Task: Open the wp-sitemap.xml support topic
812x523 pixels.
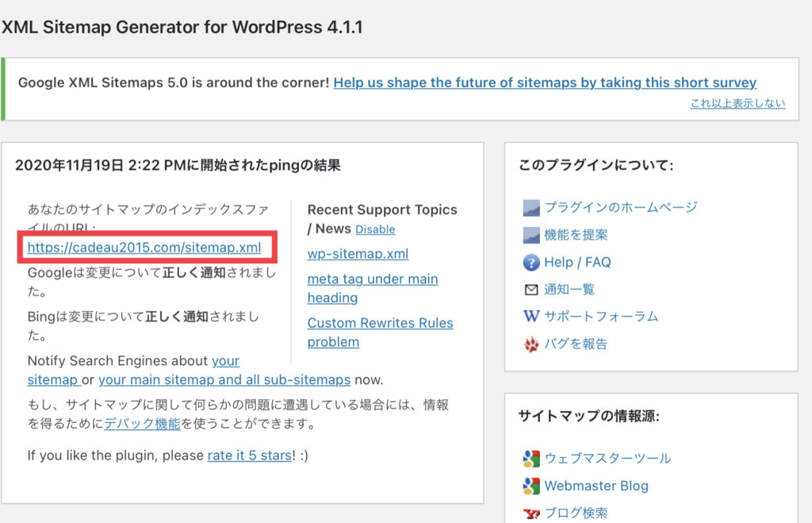Action: pos(358,254)
